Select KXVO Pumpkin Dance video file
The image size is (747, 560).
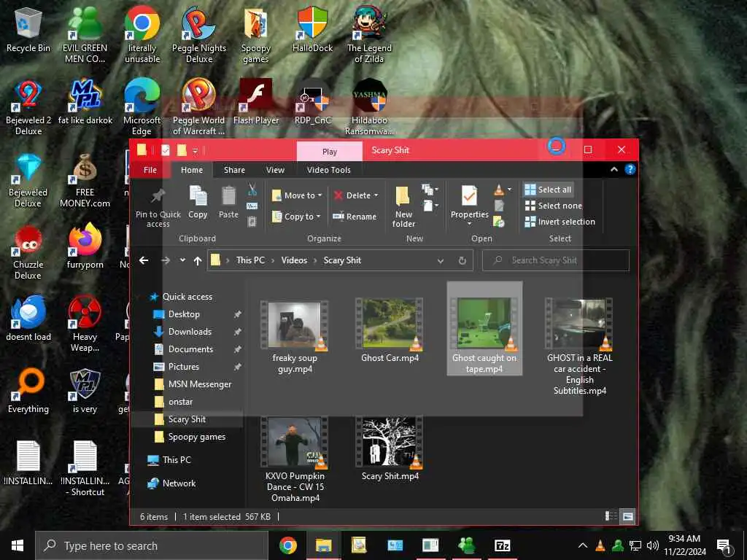tap(295, 460)
